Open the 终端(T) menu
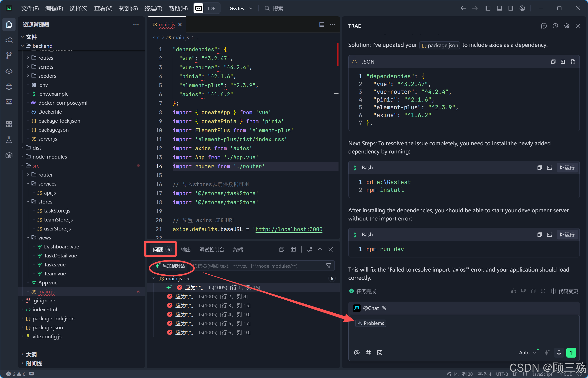Image resolution: width=588 pixels, height=378 pixels. (153, 8)
